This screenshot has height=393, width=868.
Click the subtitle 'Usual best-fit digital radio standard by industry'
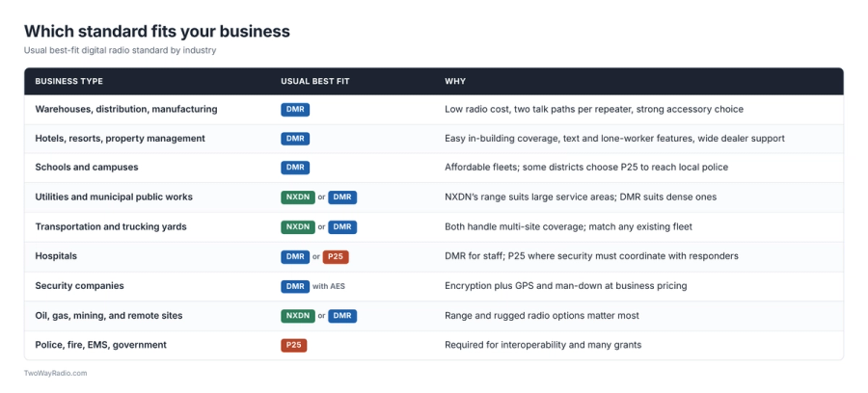pos(121,50)
